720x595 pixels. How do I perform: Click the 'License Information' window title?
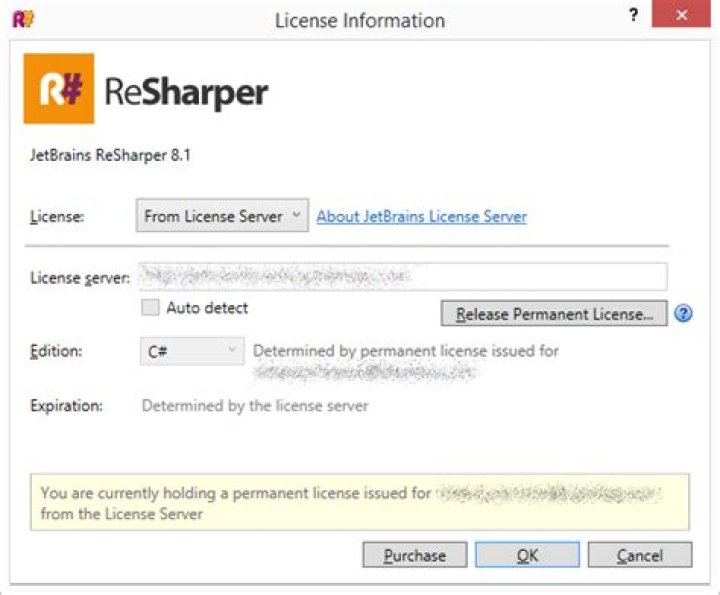tap(360, 21)
